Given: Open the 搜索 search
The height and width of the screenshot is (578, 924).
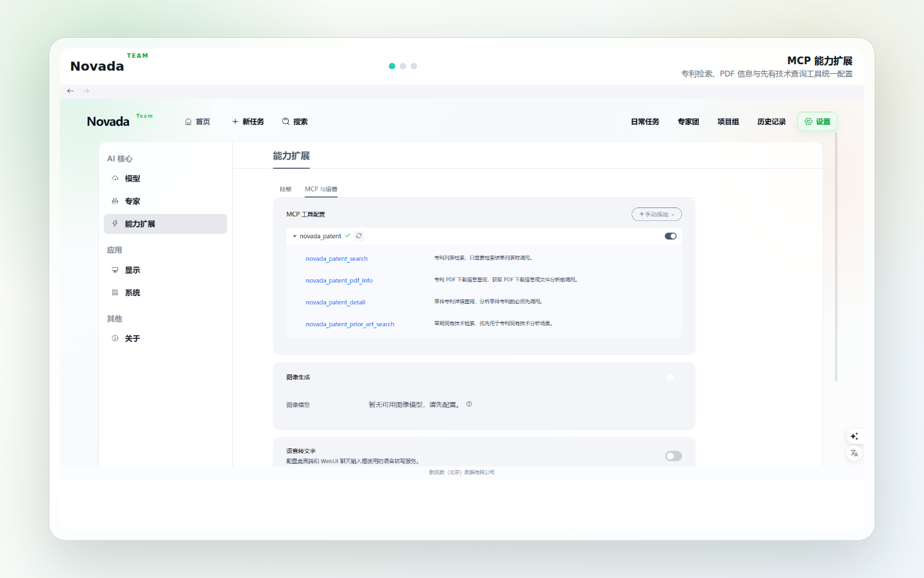Looking at the screenshot, I should point(295,121).
